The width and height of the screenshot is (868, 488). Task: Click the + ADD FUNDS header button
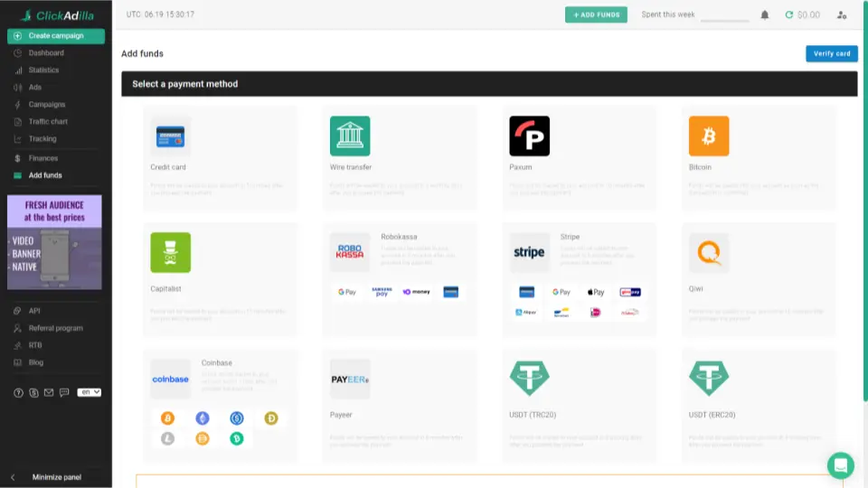click(596, 15)
